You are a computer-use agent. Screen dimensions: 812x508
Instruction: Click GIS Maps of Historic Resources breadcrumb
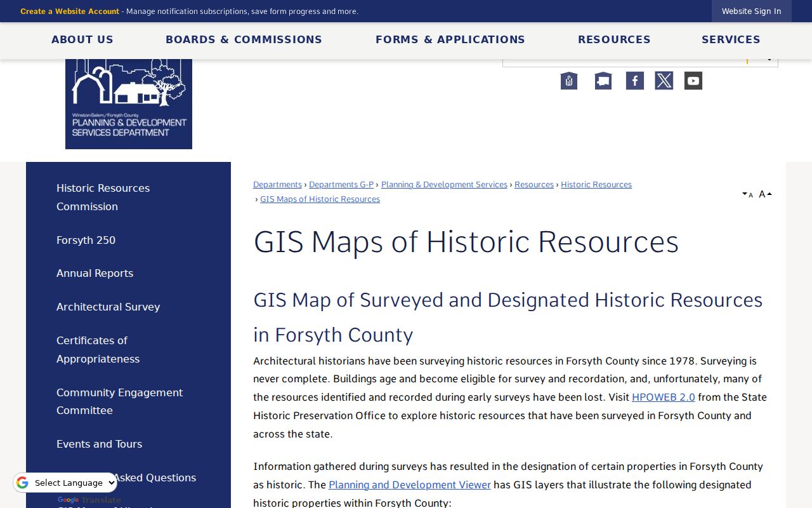point(320,199)
